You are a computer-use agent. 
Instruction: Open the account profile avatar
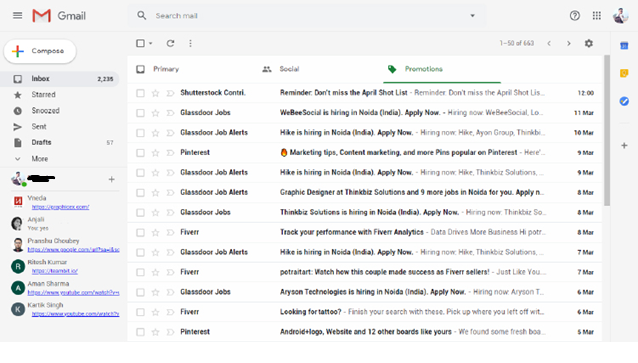point(621,15)
